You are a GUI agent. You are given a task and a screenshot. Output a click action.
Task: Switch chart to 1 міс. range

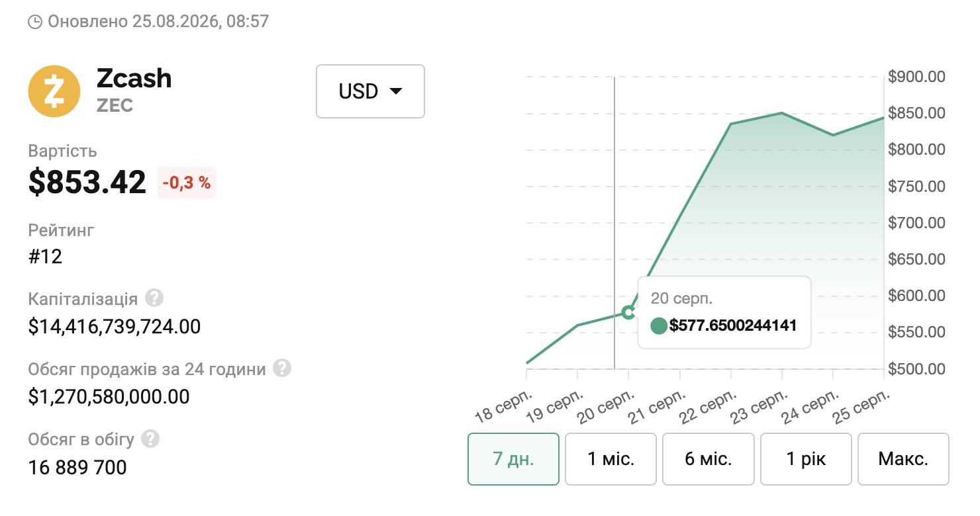pyautogui.click(x=611, y=459)
